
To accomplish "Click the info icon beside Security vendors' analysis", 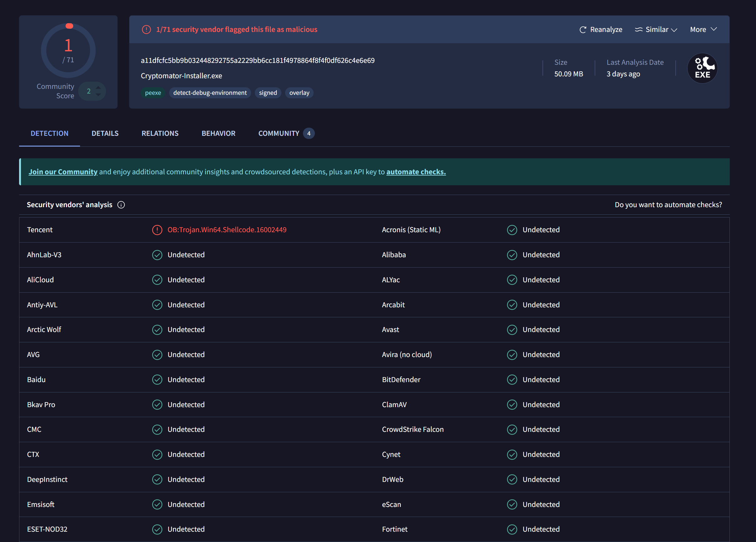I will pyautogui.click(x=121, y=205).
